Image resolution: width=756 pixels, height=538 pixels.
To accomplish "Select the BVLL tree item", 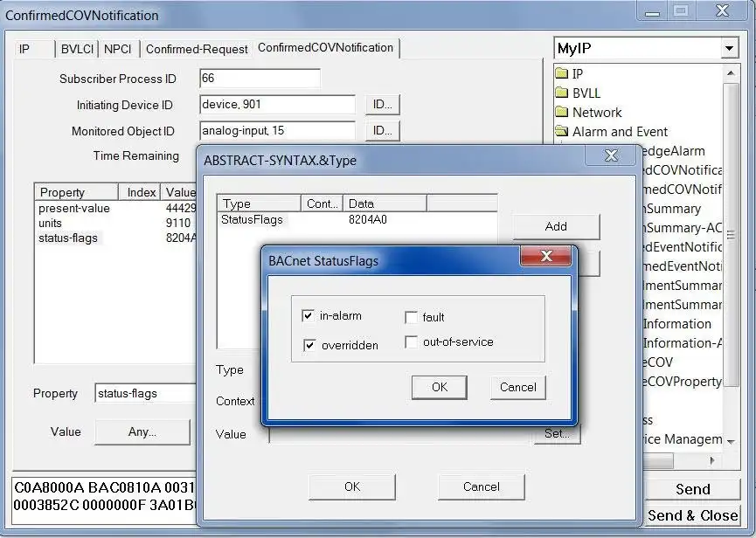I will coord(586,93).
